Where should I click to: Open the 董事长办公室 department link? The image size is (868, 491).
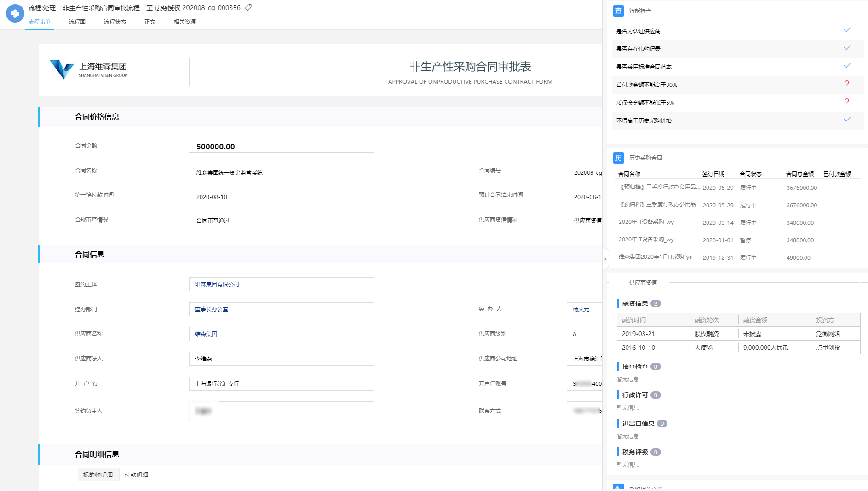[x=211, y=309]
